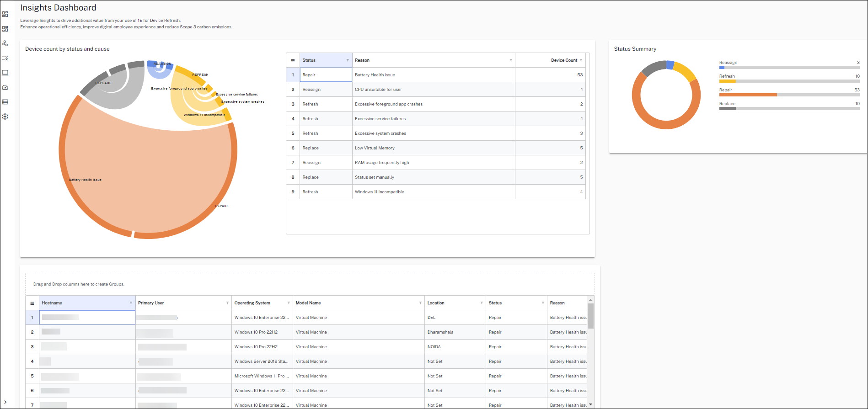Click the settings gear icon in sidebar
The image size is (868, 409).
pos(5,117)
